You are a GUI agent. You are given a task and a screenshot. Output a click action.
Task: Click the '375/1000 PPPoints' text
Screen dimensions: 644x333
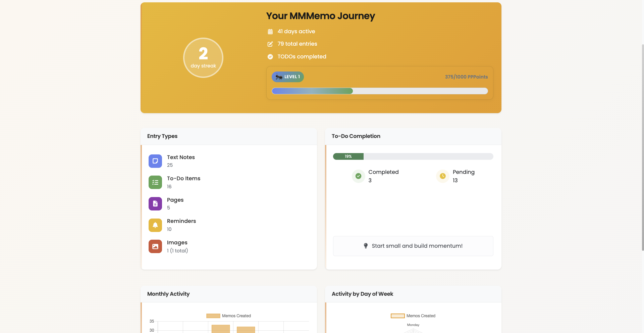coord(466,77)
